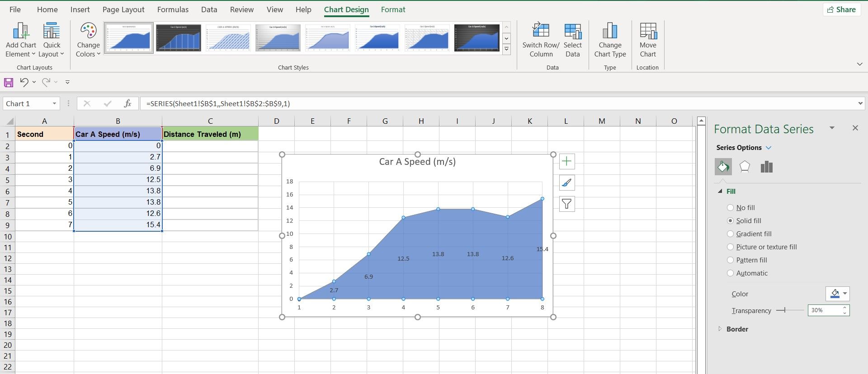
Task: Save the workbook with the floppy icon
Action: pos(9,82)
